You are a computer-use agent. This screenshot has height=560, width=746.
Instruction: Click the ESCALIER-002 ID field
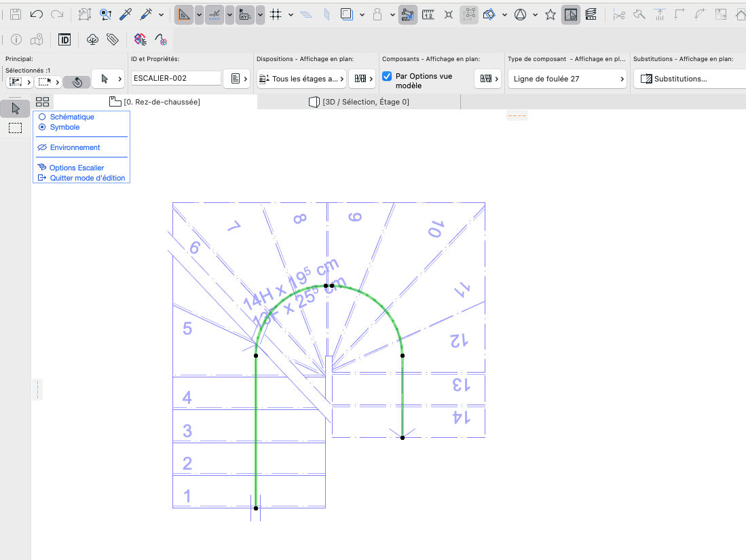point(176,78)
